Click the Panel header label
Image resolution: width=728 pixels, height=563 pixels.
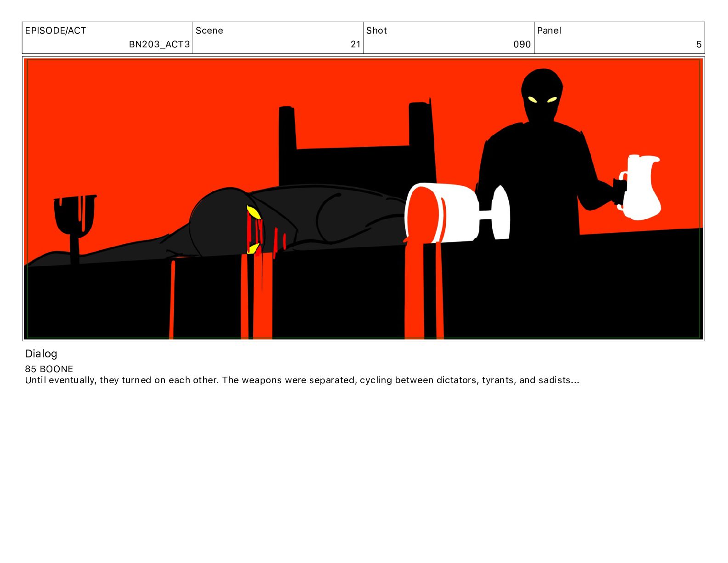(x=549, y=31)
